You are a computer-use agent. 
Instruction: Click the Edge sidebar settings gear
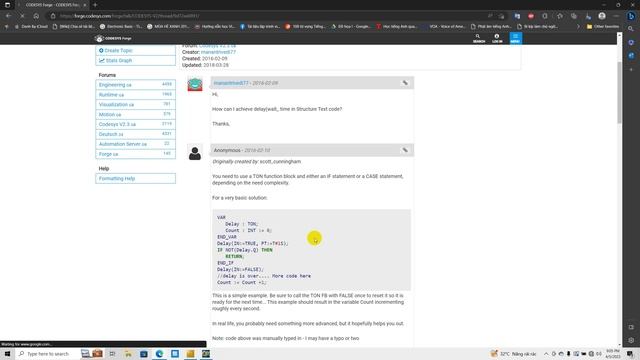pos(631,340)
